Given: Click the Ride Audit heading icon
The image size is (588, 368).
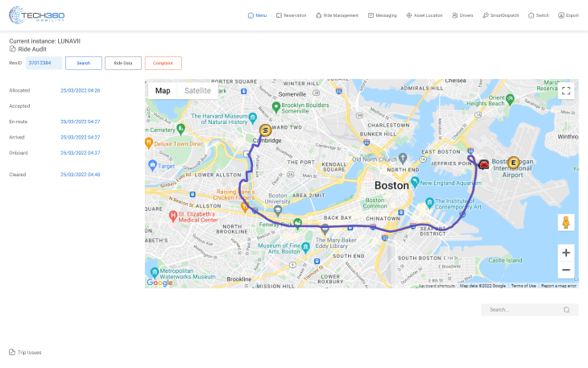Looking at the screenshot, I should [12, 49].
